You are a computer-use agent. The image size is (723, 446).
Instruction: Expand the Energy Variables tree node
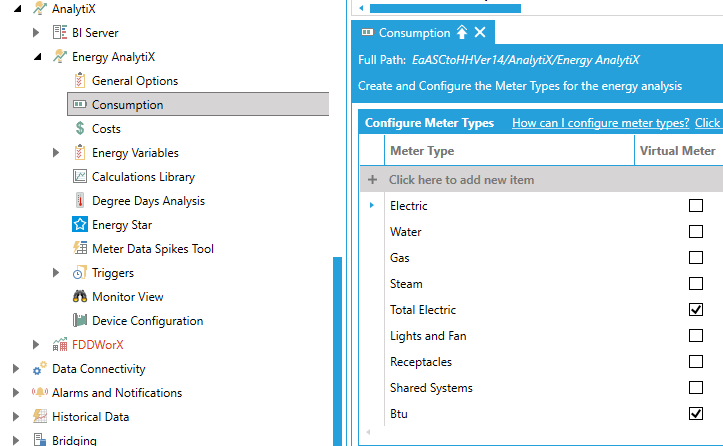(x=56, y=153)
